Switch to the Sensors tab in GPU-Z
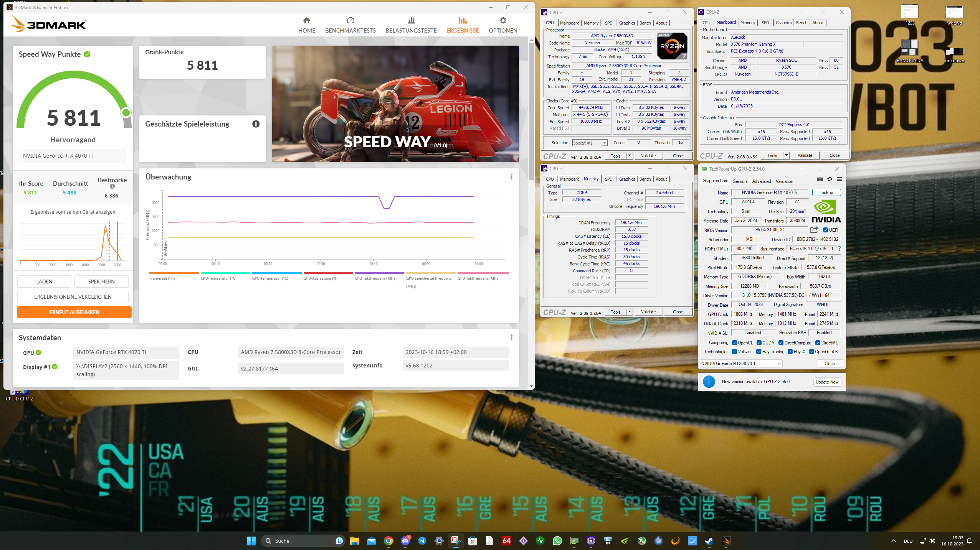 tap(740, 181)
